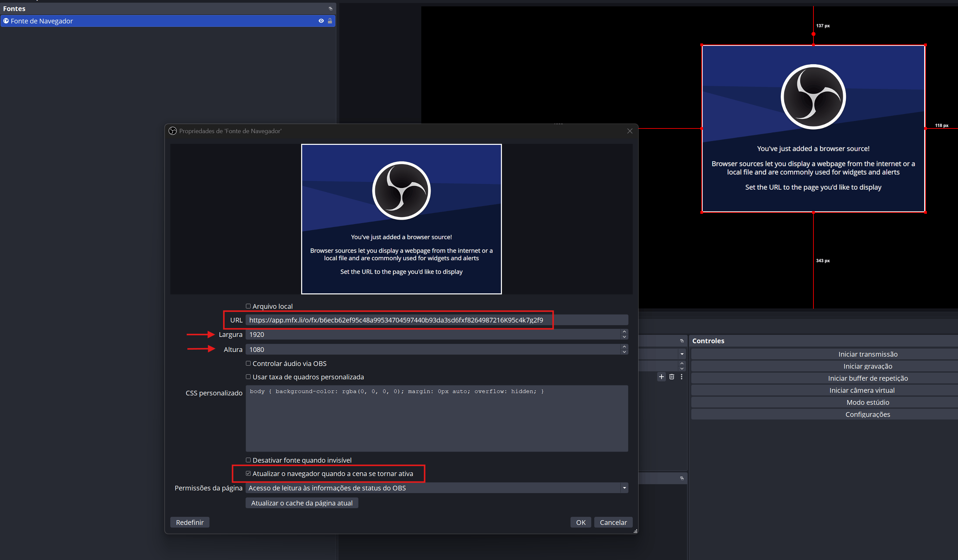Decrease transition duration with down arrow
The height and width of the screenshot is (560, 958).
coord(682,368)
